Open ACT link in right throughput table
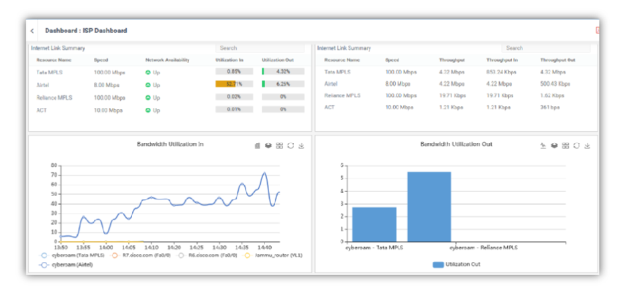The image size is (644, 307). [329, 107]
